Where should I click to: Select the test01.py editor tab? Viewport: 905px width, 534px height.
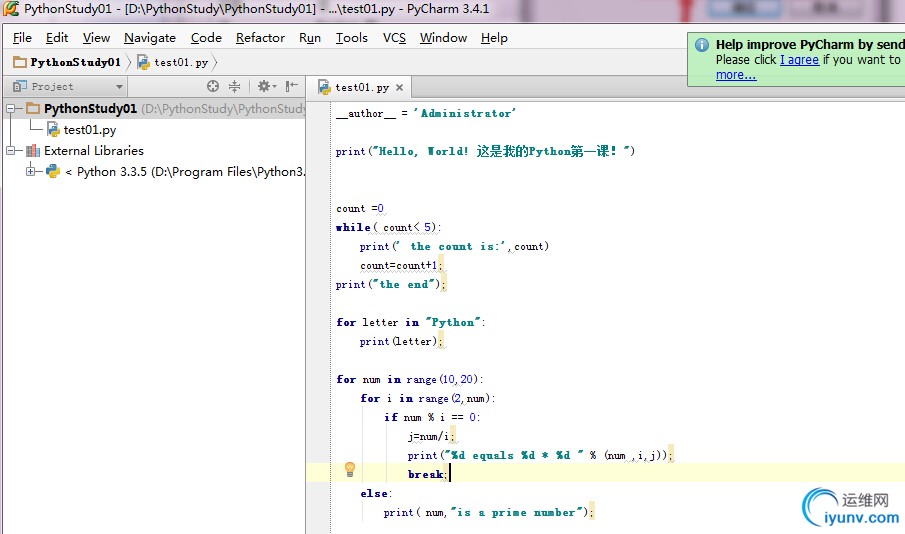pyautogui.click(x=361, y=88)
